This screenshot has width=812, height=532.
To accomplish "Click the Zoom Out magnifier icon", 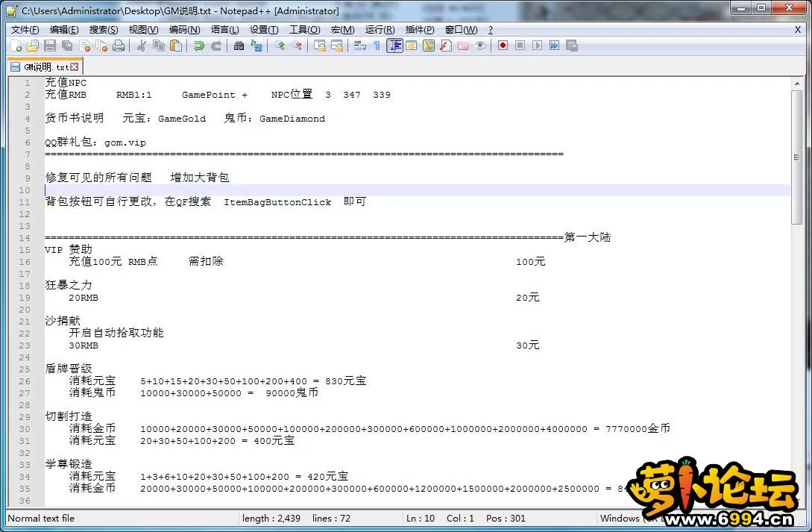I will point(297,46).
